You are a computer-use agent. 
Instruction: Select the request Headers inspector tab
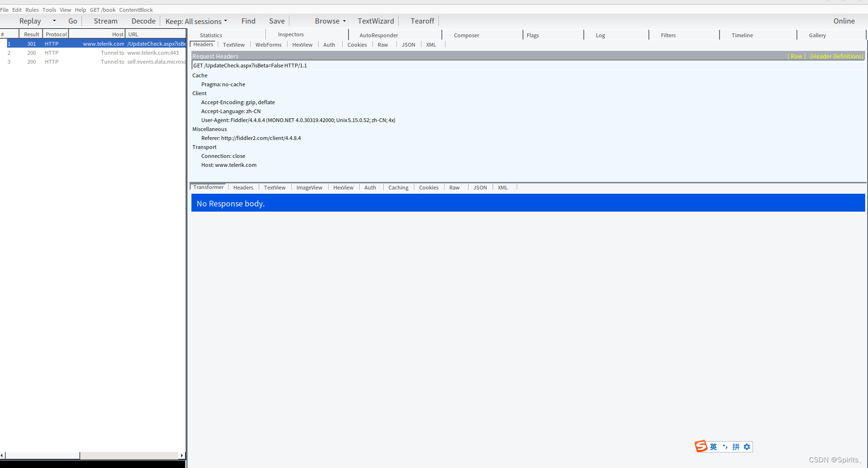(x=203, y=44)
